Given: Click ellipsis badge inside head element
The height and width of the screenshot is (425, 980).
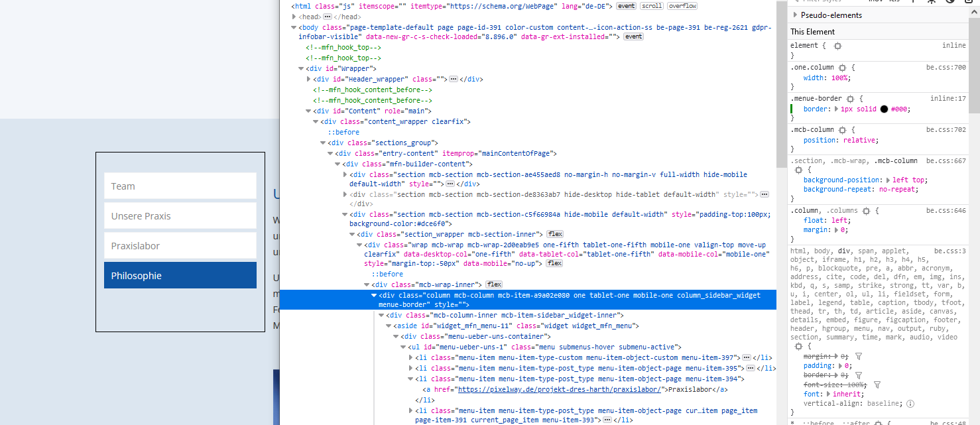Looking at the screenshot, I should pos(328,17).
